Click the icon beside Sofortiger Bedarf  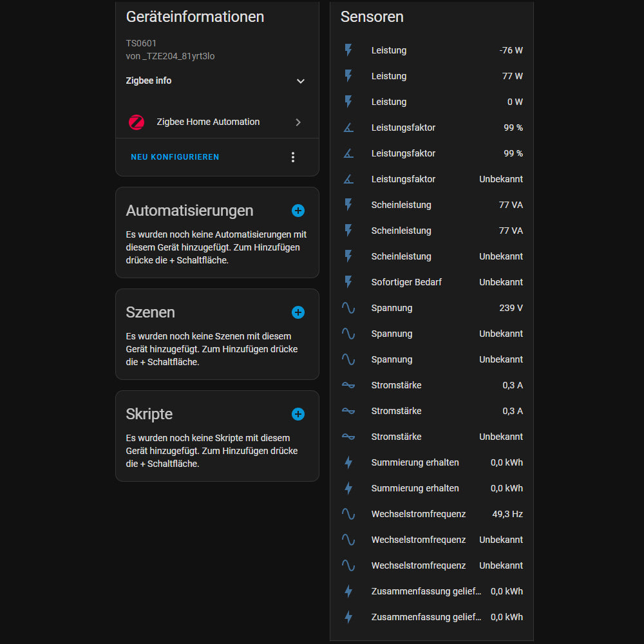348,282
